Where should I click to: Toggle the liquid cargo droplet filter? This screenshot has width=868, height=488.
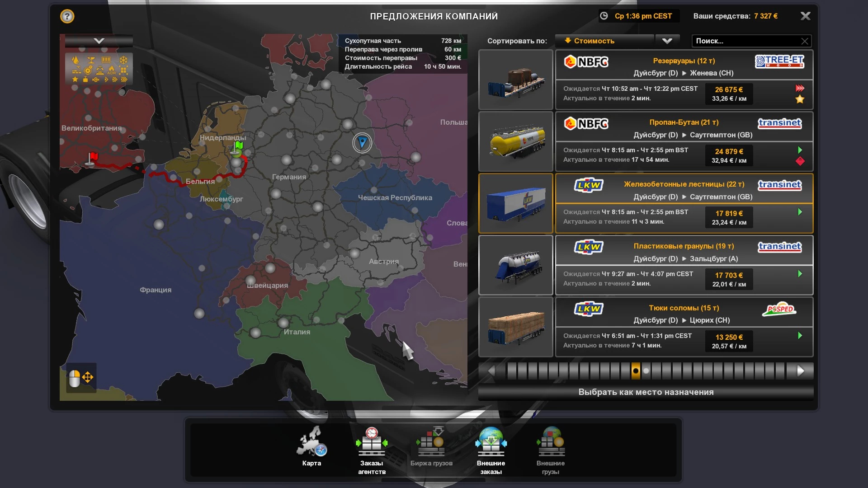75,60
